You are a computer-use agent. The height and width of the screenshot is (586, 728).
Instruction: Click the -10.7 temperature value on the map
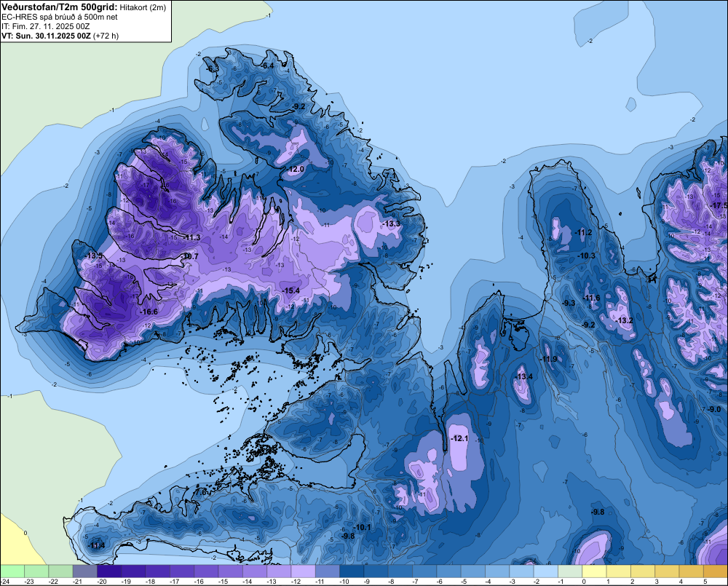(189, 256)
